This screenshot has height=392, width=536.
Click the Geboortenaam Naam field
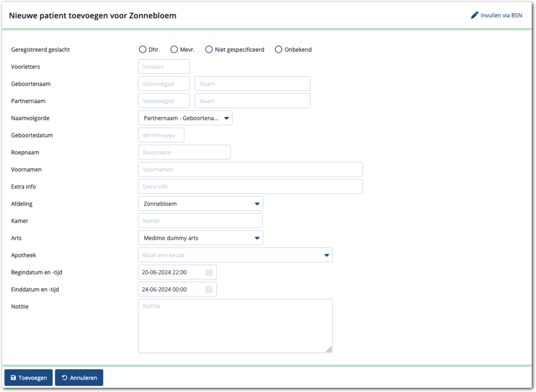[252, 84]
